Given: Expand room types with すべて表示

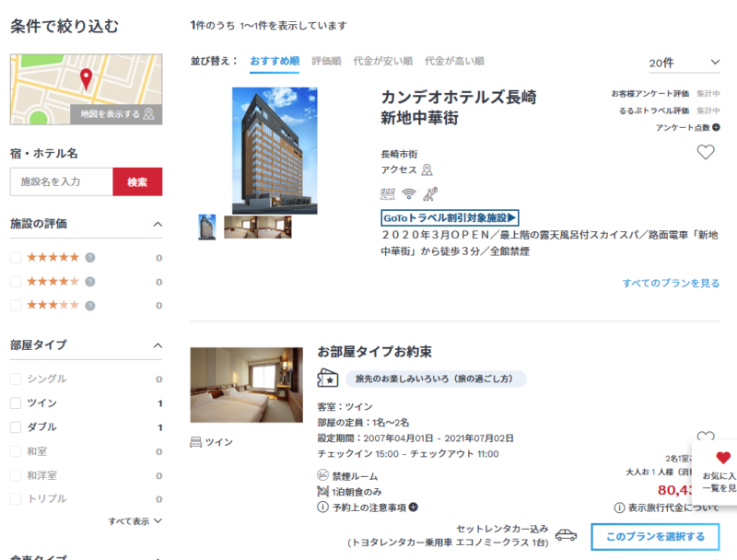Looking at the screenshot, I should point(135,521).
